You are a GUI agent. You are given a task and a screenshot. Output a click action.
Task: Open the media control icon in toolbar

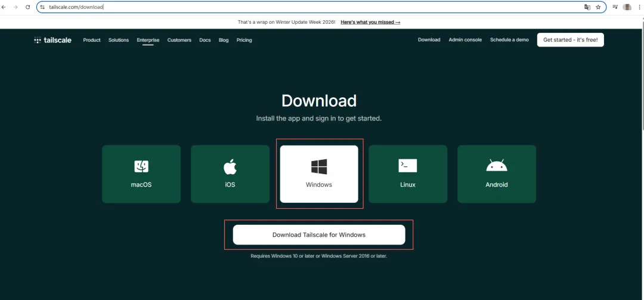[x=615, y=7]
